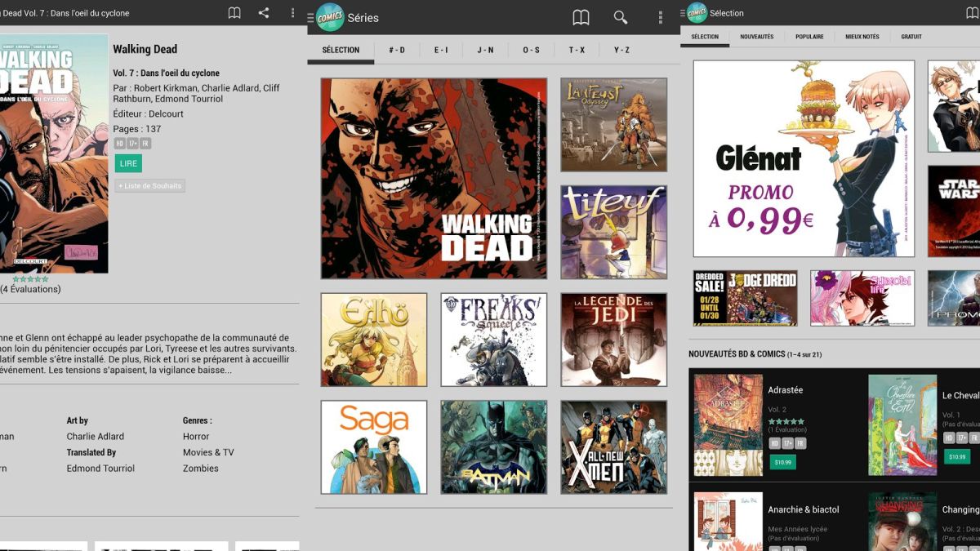Select the J - N series tab
Image resolution: width=980 pixels, height=551 pixels.
tap(485, 50)
